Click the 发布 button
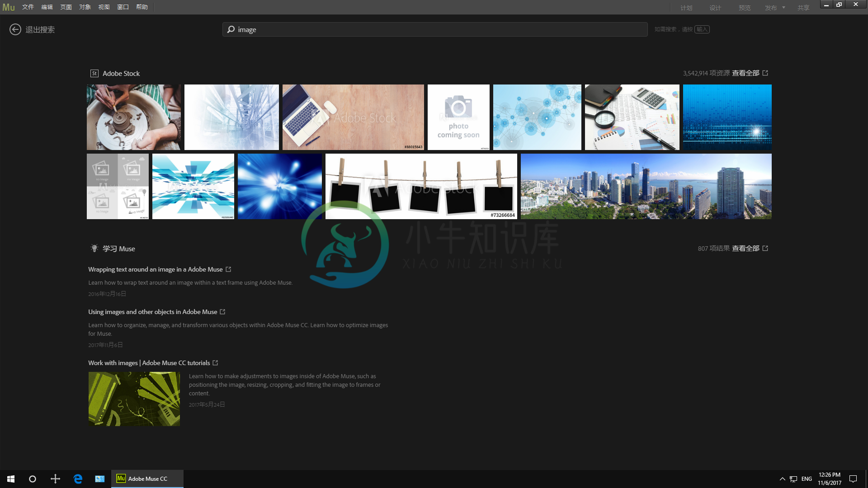The width and height of the screenshot is (868, 488). [771, 8]
